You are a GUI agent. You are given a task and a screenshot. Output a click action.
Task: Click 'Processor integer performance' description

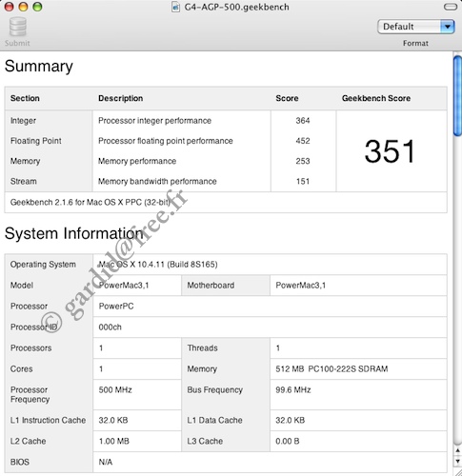pyautogui.click(x=154, y=121)
